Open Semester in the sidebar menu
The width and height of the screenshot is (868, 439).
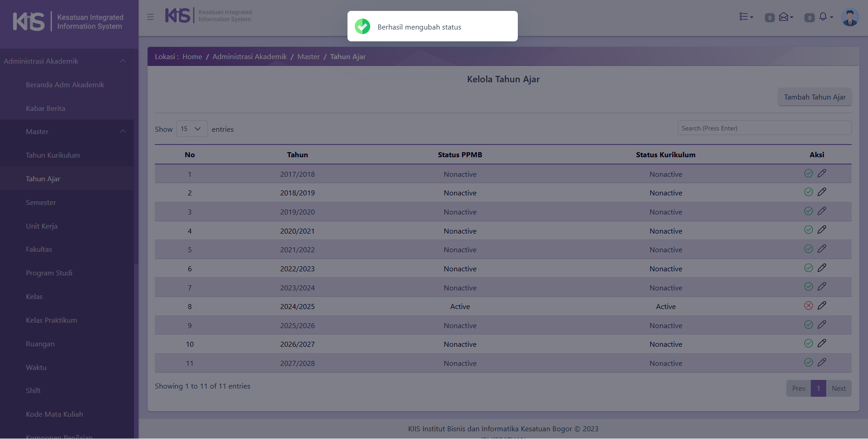click(x=41, y=203)
